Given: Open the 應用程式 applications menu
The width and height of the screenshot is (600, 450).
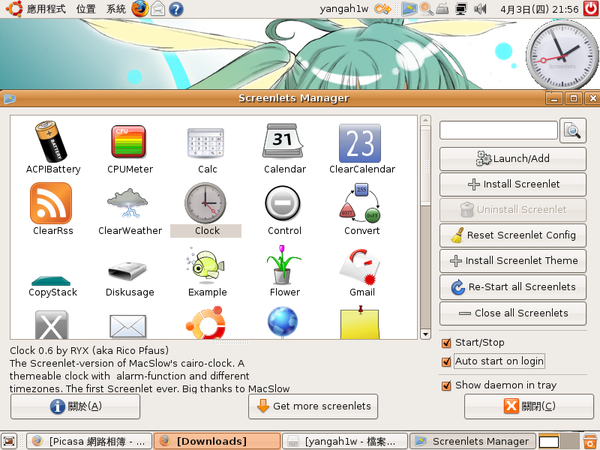Looking at the screenshot, I should (x=46, y=9).
